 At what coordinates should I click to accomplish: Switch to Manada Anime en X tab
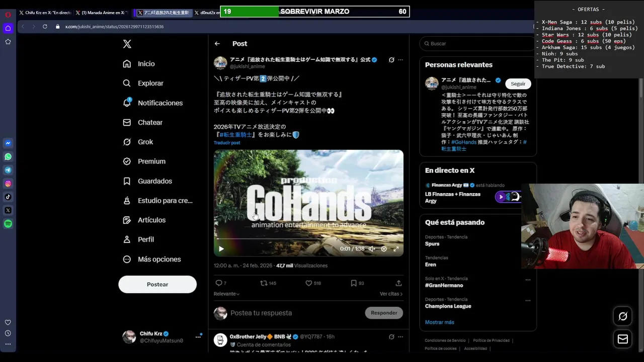(102, 13)
